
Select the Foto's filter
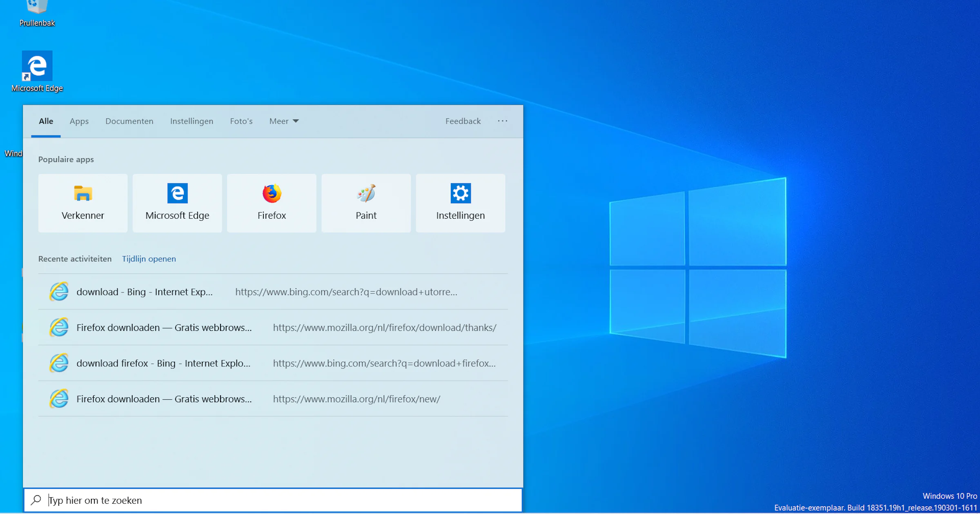(241, 121)
